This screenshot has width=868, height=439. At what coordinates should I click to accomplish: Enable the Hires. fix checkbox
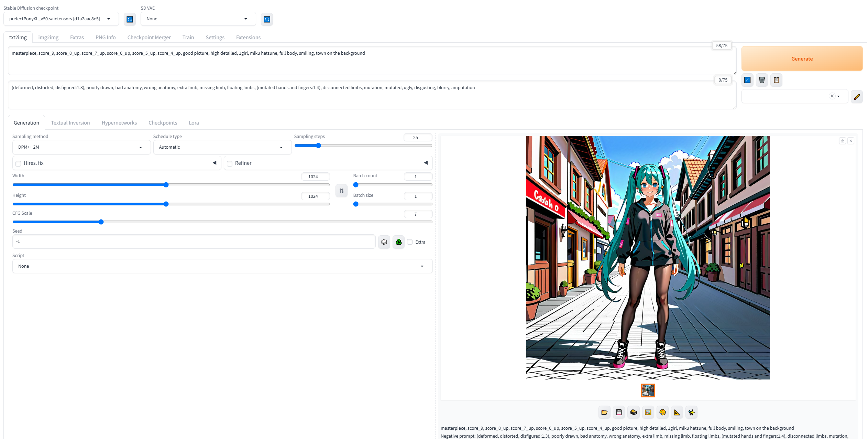pyautogui.click(x=18, y=163)
